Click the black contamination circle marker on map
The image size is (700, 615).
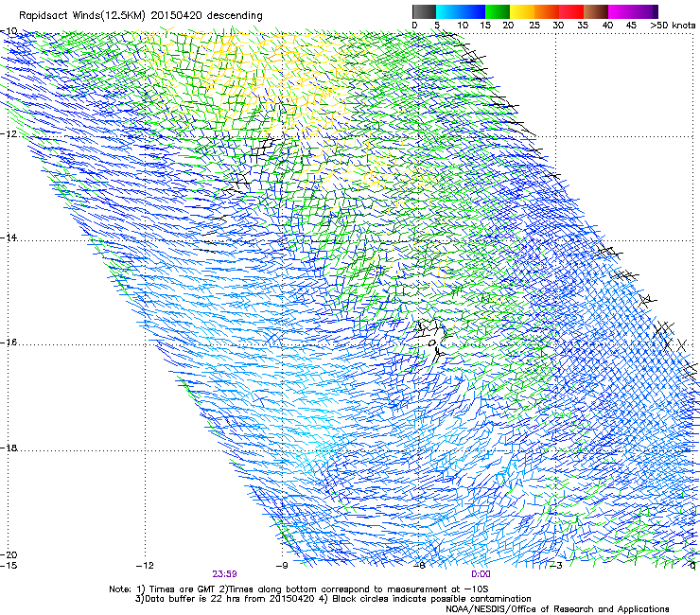coord(431,343)
